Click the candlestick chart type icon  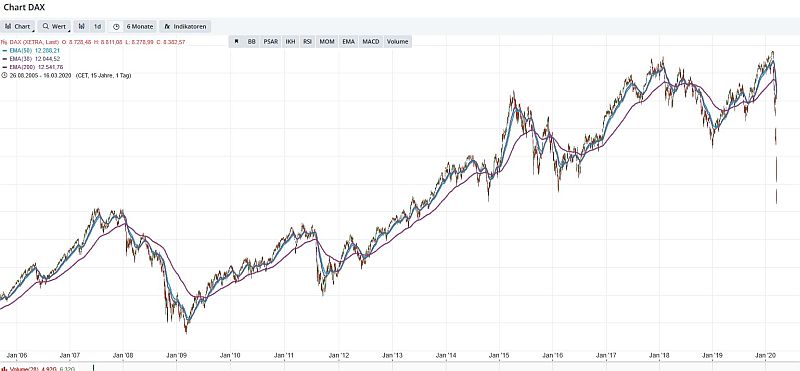pyautogui.click(x=82, y=27)
